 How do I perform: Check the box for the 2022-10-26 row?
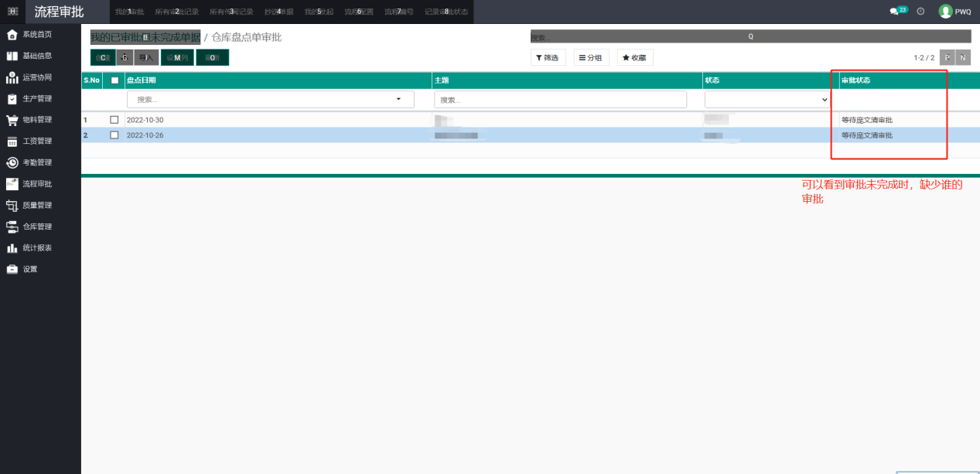coord(114,135)
